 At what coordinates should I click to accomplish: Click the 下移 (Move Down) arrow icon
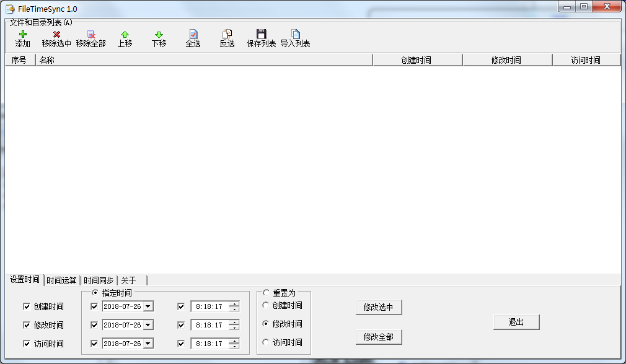click(x=160, y=36)
